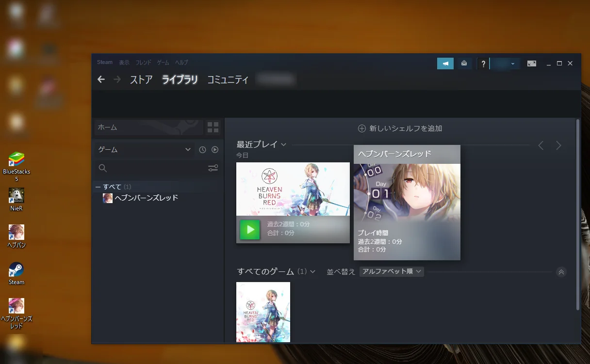The height and width of the screenshot is (364, 590).
Task: Open the announcements megaphone icon
Action: click(x=445, y=63)
